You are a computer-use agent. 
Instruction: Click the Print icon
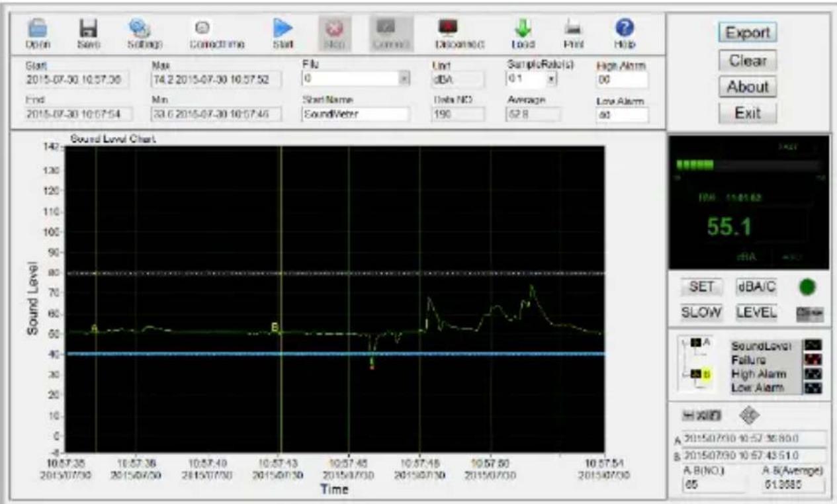pos(572,29)
